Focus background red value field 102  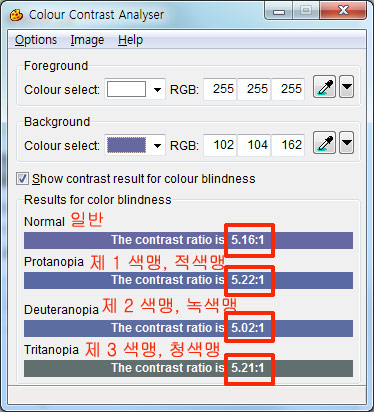220,145
